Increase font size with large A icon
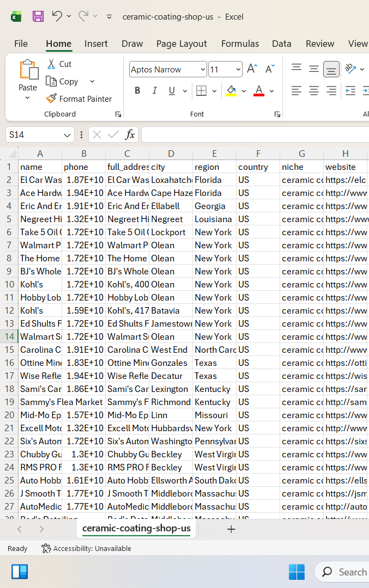This screenshot has height=588, width=369. (252, 69)
